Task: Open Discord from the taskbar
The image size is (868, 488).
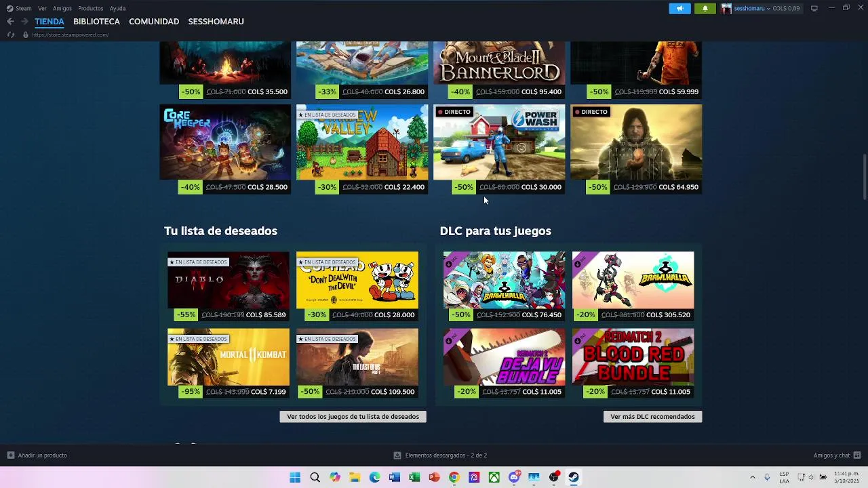Action: (514, 477)
